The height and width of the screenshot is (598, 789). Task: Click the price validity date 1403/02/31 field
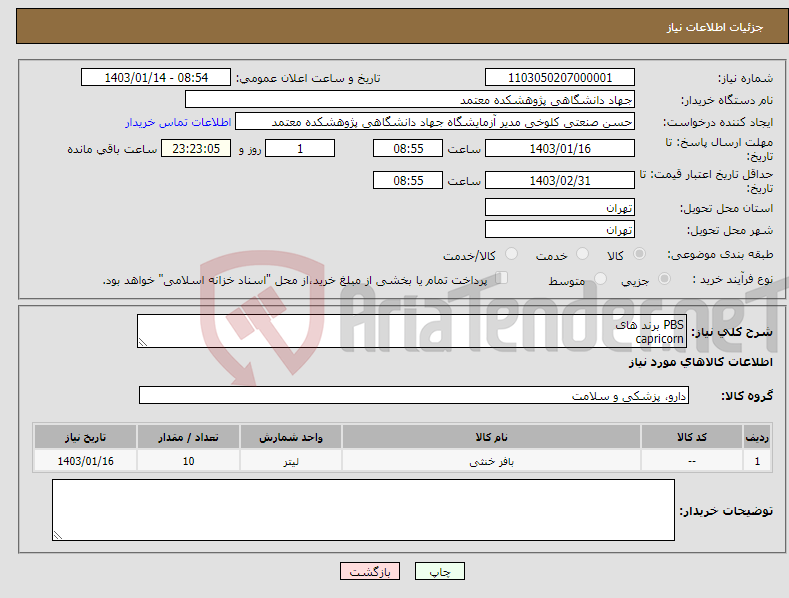pos(560,180)
